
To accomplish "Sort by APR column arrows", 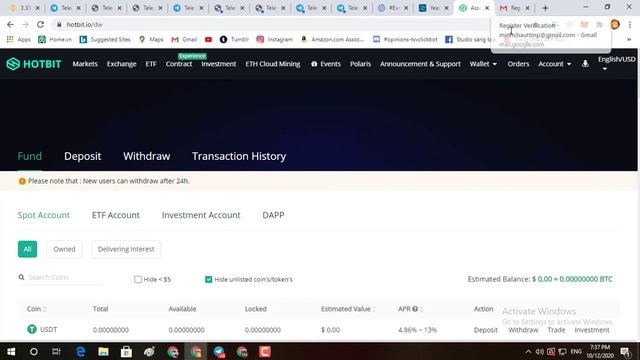I will click(421, 309).
